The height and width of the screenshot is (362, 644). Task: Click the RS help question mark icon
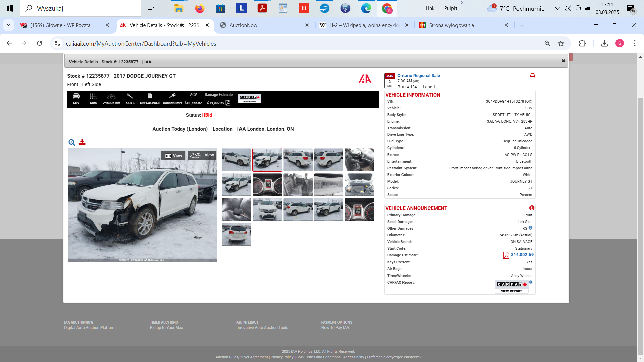pos(530,228)
